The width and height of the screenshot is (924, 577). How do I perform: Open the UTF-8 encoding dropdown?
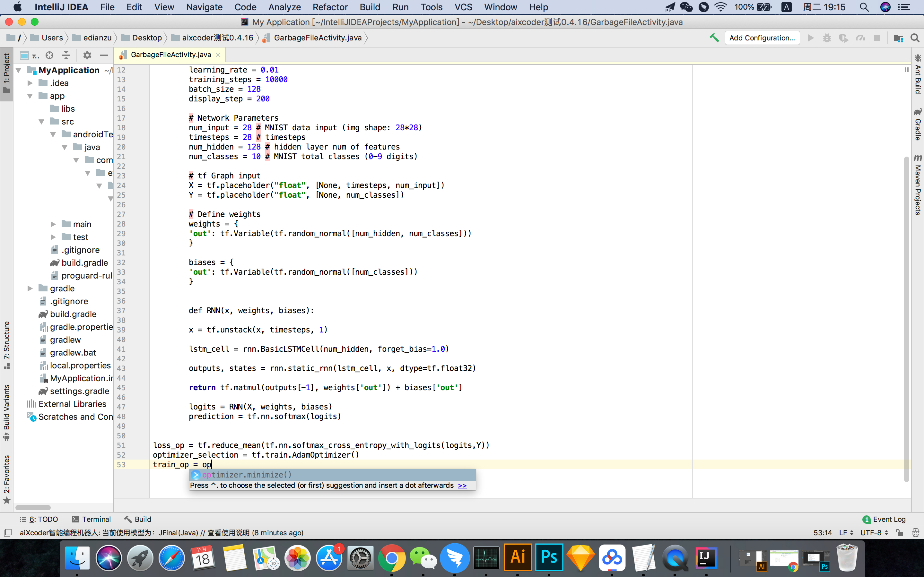[874, 533]
